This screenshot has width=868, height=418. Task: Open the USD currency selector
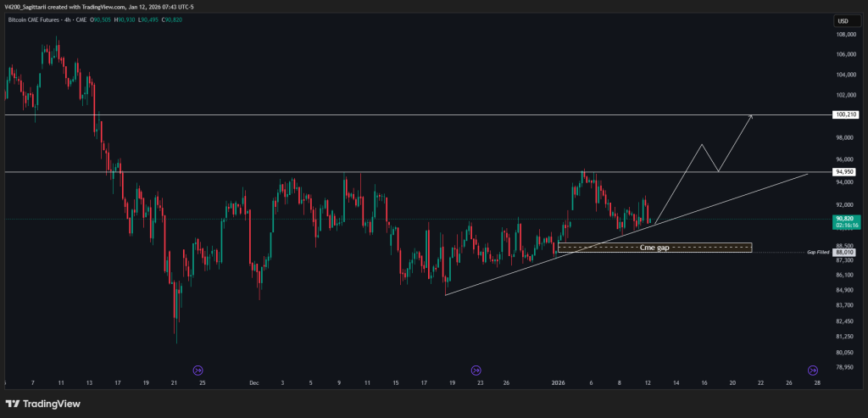843,21
